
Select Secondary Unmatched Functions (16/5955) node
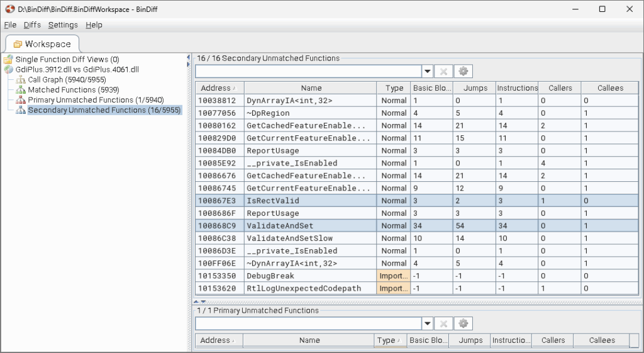(x=104, y=110)
